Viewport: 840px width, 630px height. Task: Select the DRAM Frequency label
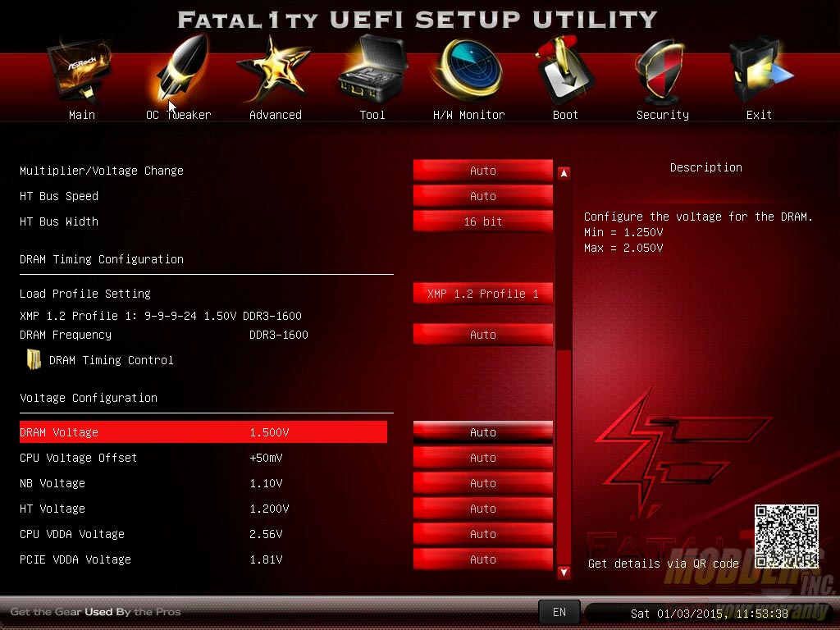coord(66,335)
